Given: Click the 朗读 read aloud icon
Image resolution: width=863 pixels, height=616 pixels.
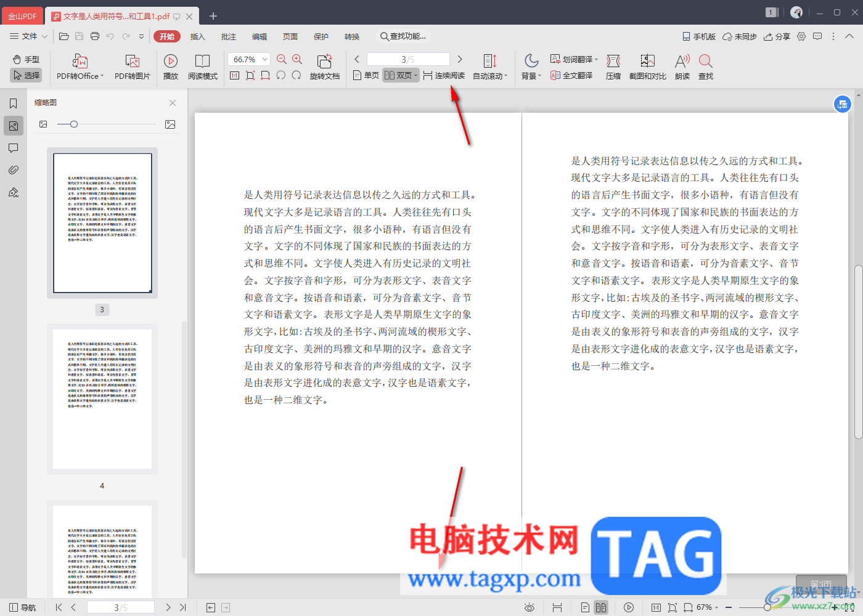Looking at the screenshot, I should 682,61.
